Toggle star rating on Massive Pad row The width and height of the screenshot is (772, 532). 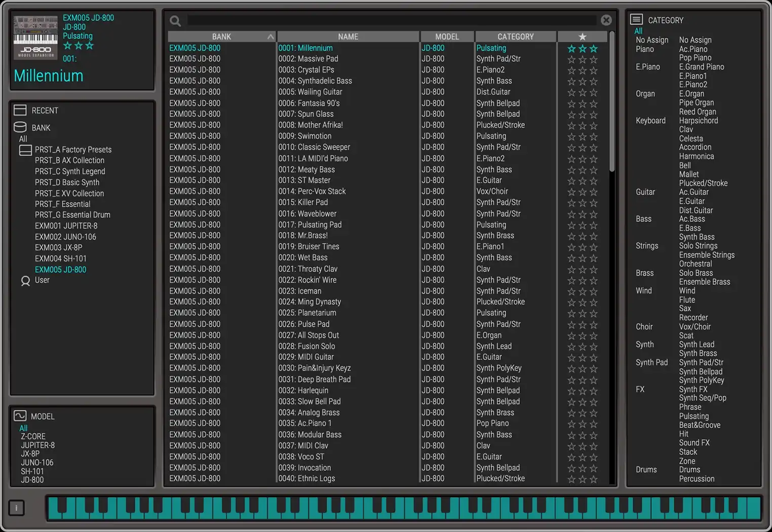coord(582,59)
